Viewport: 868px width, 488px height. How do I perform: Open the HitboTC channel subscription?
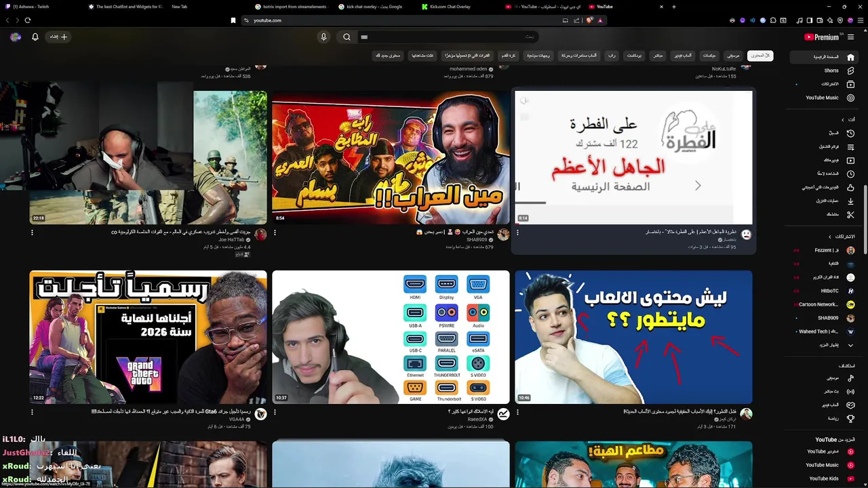click(x=825, y=291)
